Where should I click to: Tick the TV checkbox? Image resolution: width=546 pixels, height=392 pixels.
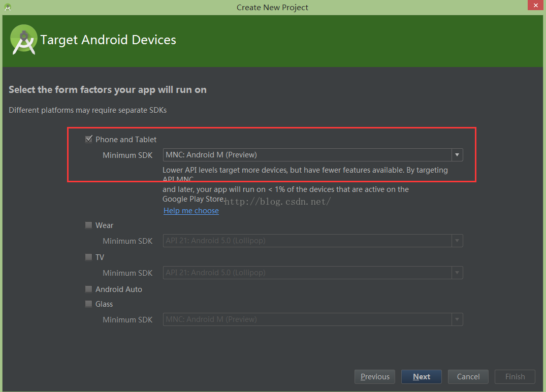(x=89, y=257)
